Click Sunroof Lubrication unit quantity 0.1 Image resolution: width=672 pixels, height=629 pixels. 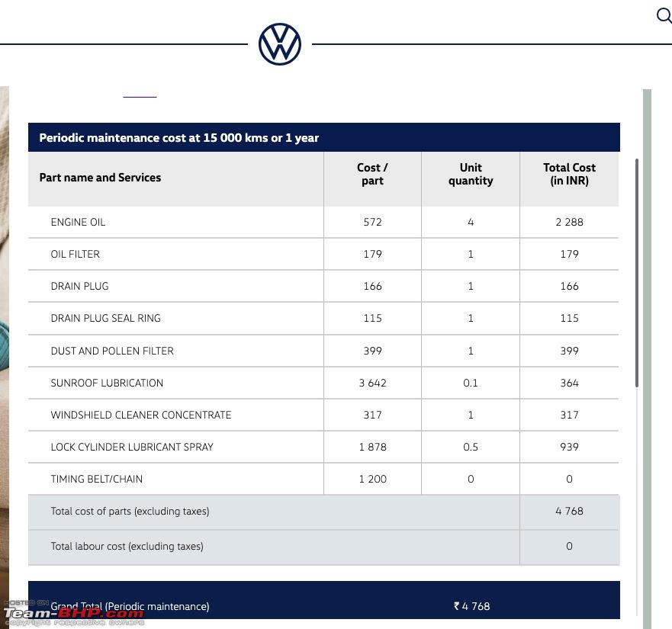[x=471, y=383]
